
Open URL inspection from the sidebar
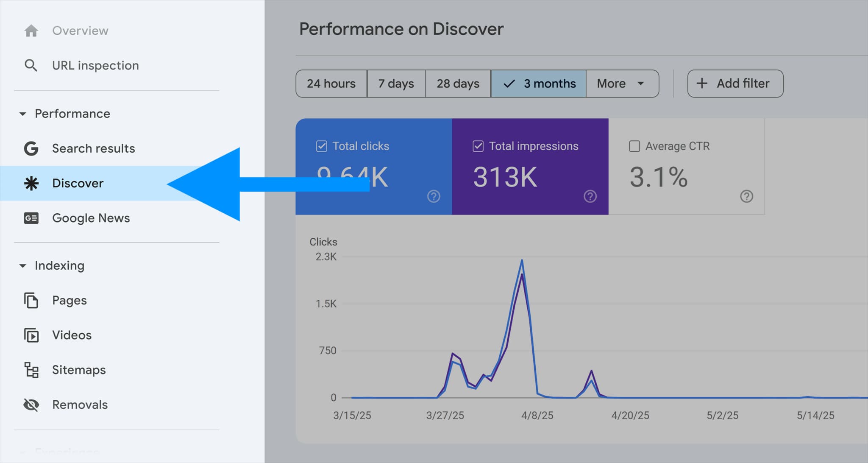95,65
